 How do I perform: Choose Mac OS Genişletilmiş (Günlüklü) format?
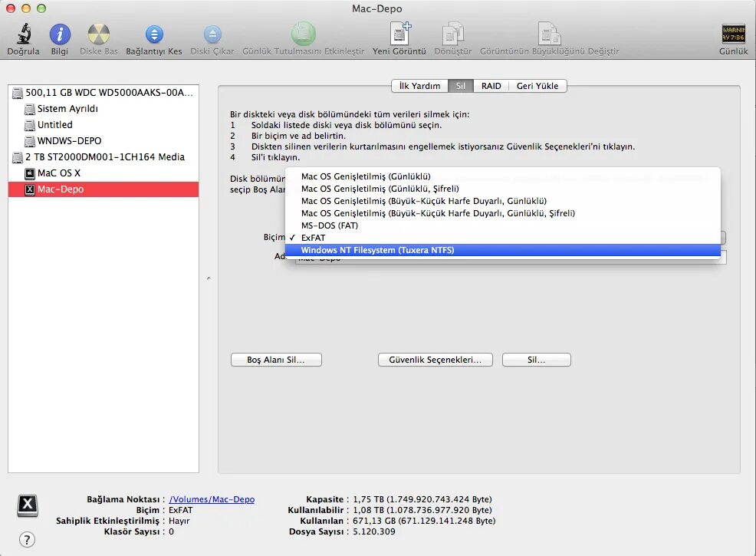point(503,176)
